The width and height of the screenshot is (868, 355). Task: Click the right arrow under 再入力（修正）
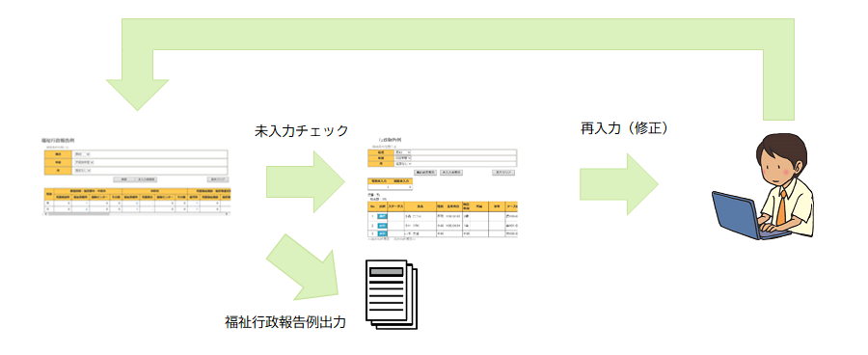619,184
